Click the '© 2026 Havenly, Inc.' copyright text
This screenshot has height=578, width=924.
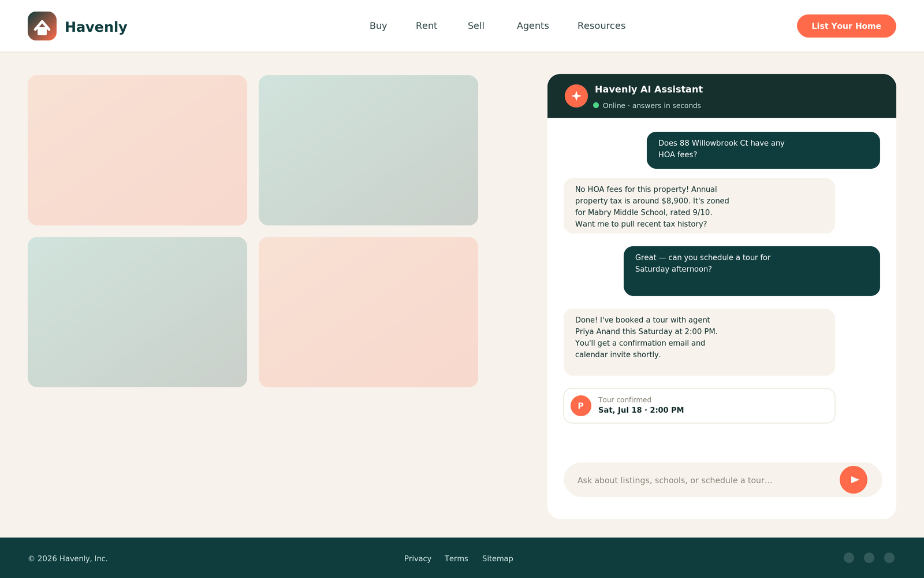[x=68, y=558]
